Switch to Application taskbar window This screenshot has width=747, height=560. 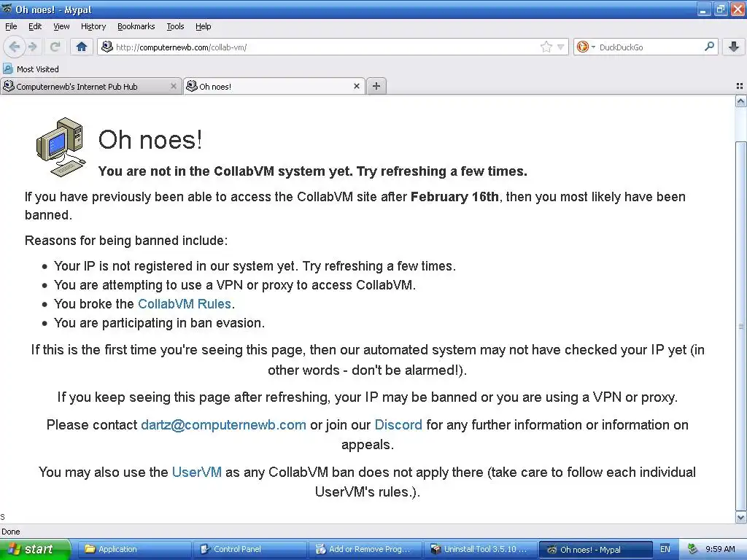[134, 549]
